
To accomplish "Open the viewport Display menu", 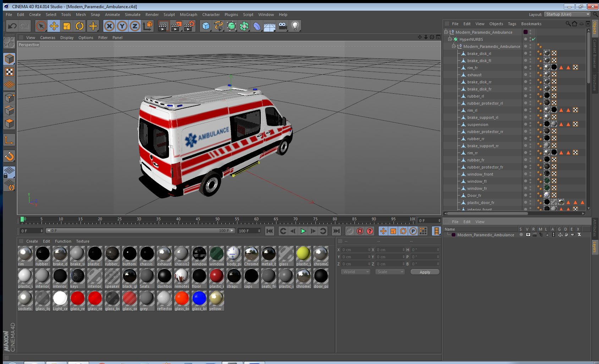I will click(x=67, y=38).
